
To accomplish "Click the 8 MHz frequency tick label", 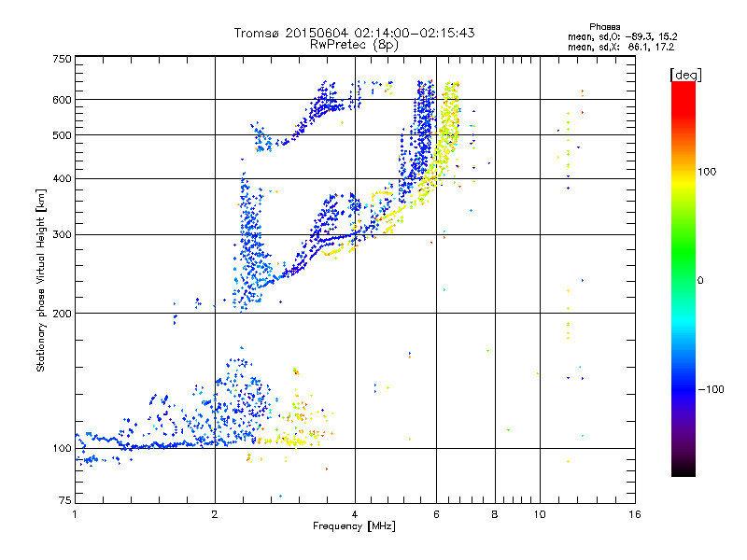I will (495, 514).
